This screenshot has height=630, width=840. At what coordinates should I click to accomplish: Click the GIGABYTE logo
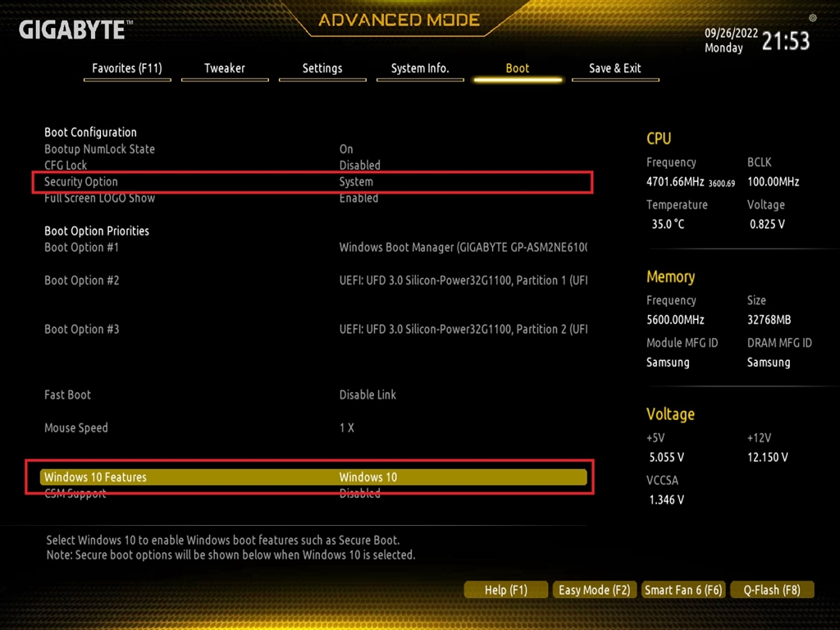click(x=75, y=30)
